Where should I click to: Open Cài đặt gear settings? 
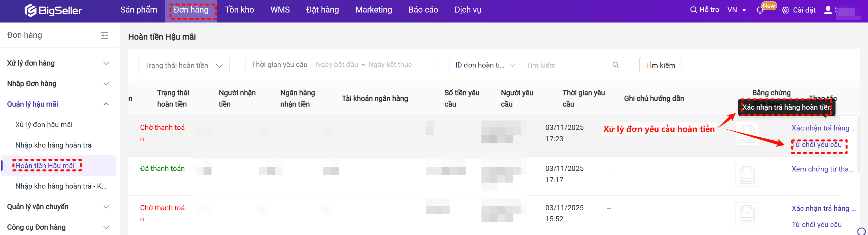(x=785, y=10)
